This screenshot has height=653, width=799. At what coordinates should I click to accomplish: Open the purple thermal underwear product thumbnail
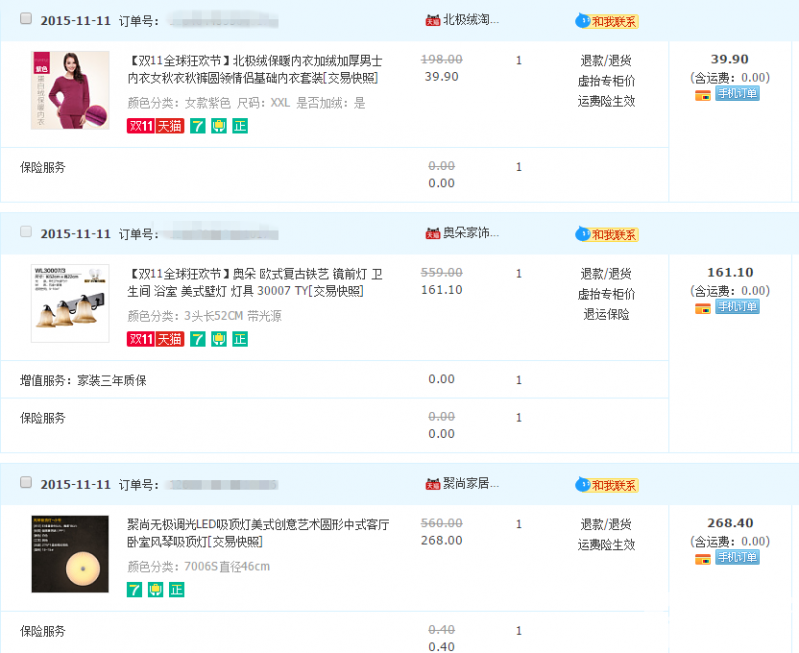tap(70, 90)
